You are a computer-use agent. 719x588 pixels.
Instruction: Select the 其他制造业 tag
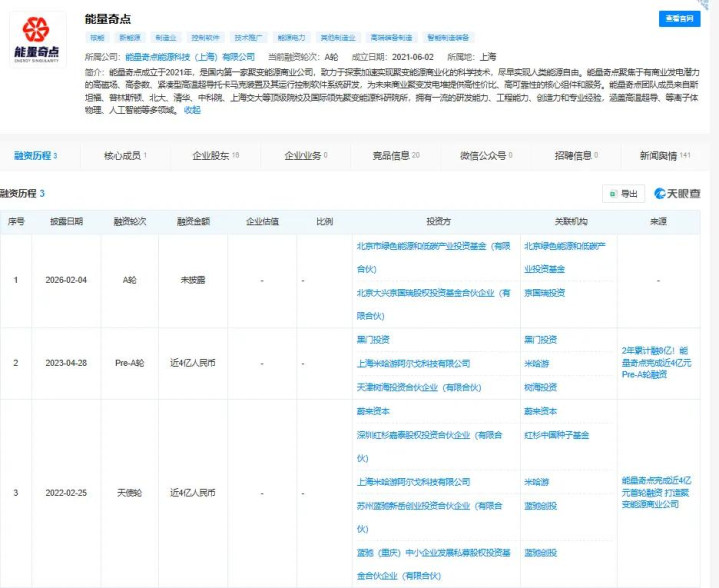click(x=338, y=38)
